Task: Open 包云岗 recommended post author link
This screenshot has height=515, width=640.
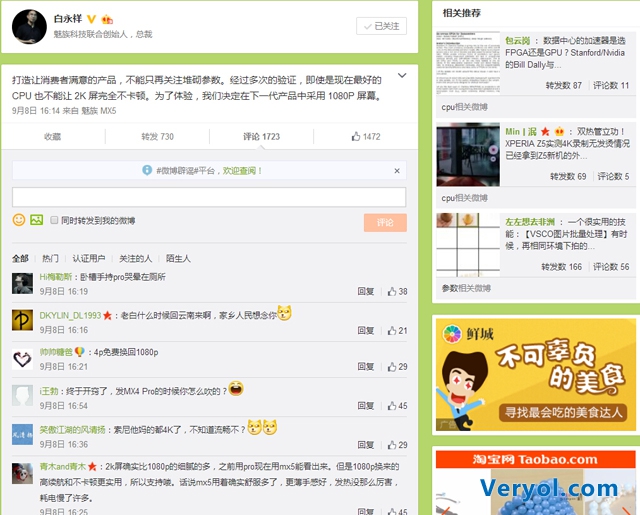Action: (518, 40)
